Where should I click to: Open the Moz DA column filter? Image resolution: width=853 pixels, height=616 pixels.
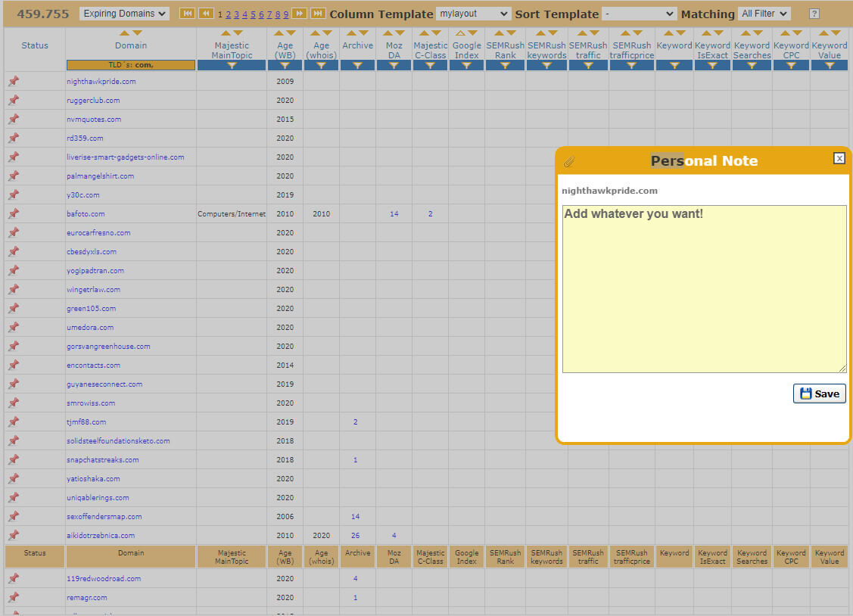394,66
